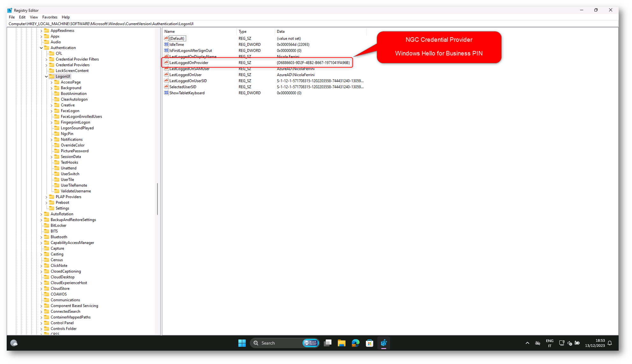This screenshot has width=632, height=364.
Task: Expand the FingerprintLogon key
Action: [x=52, y=122]
